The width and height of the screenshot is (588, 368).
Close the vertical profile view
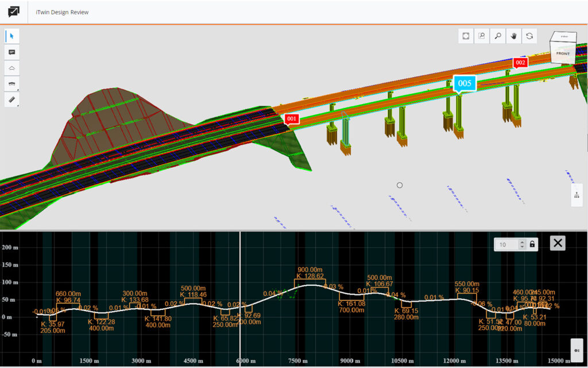click(557, 243)
